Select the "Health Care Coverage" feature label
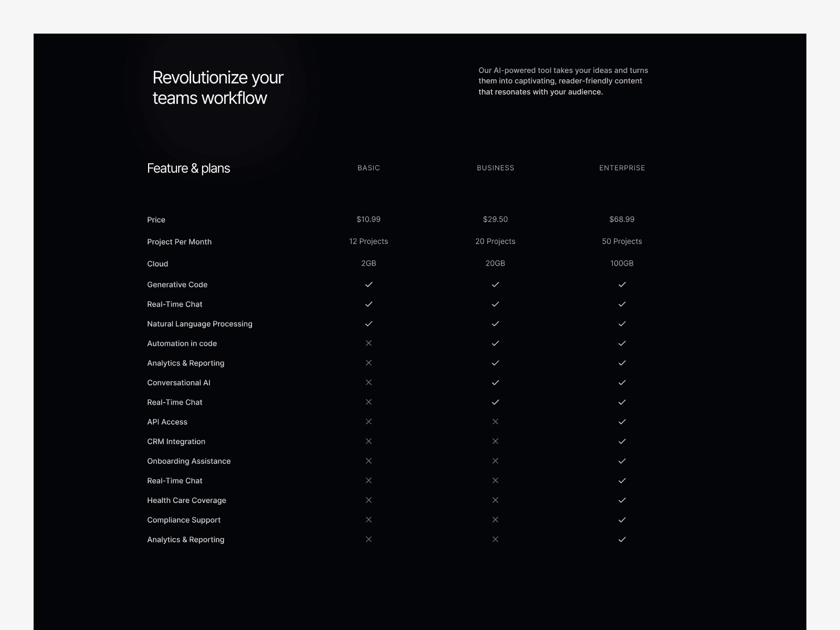 coord(186,500)
